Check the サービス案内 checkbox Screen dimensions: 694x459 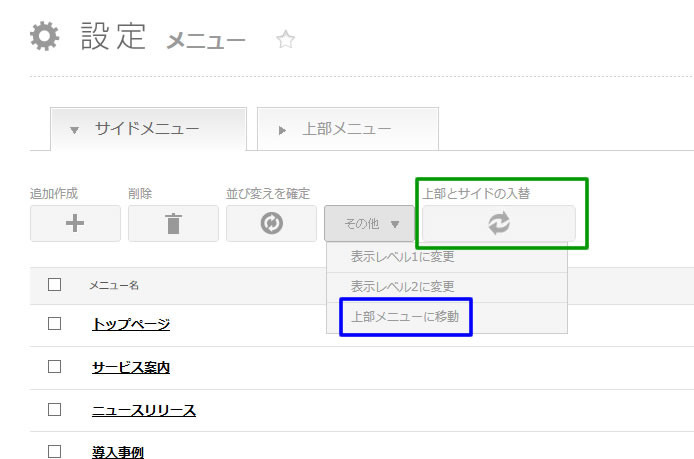point(55,367)
